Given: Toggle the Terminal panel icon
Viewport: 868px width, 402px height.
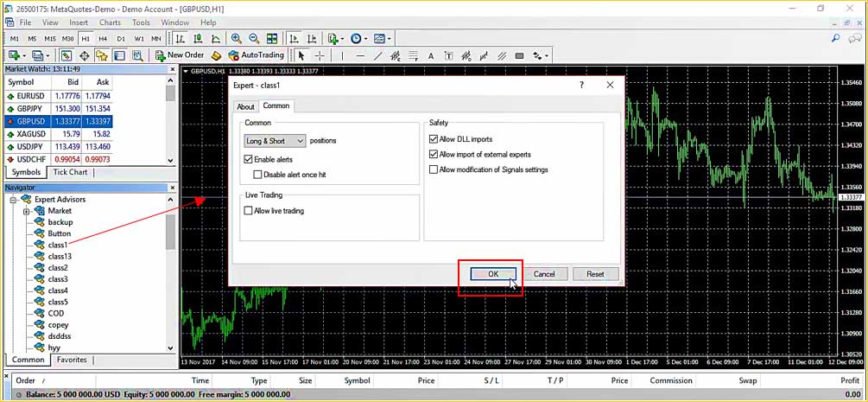Looking at the screenshot, I should click(119, 55).
